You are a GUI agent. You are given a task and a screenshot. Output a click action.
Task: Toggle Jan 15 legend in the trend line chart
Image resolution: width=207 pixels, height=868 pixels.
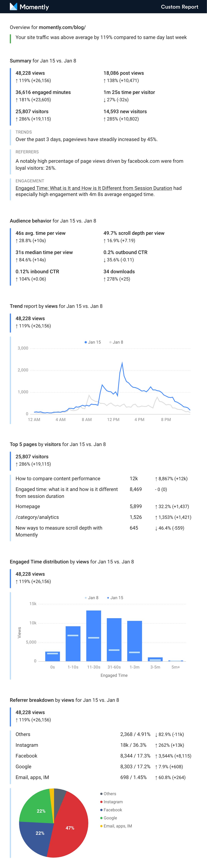click(93, 342)
